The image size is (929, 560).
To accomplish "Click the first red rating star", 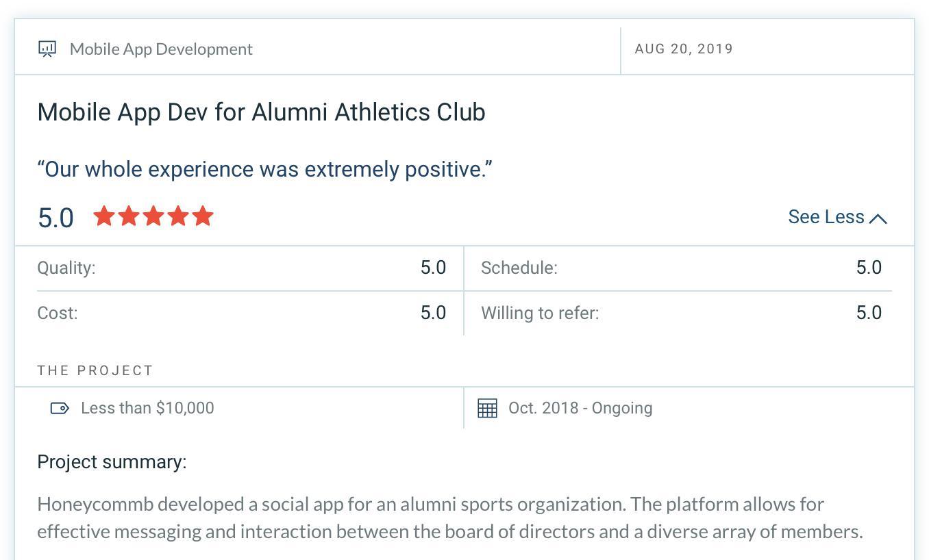I will [x=104, y=216].
